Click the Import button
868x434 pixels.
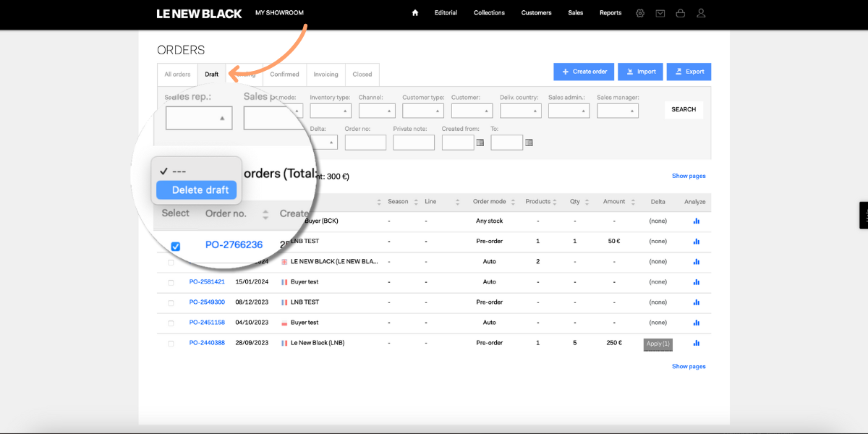click(640, 72)
